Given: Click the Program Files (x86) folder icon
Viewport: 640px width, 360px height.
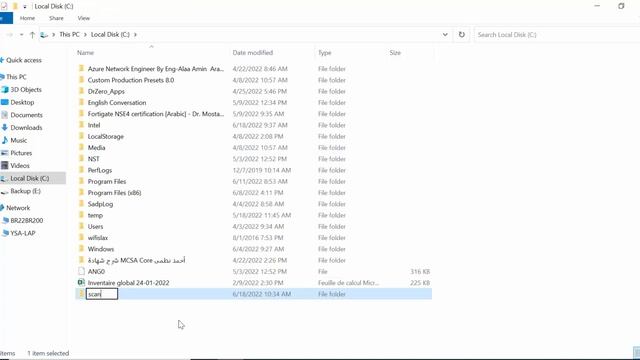Looking at the screenshot, I should (x=81, y=192).
